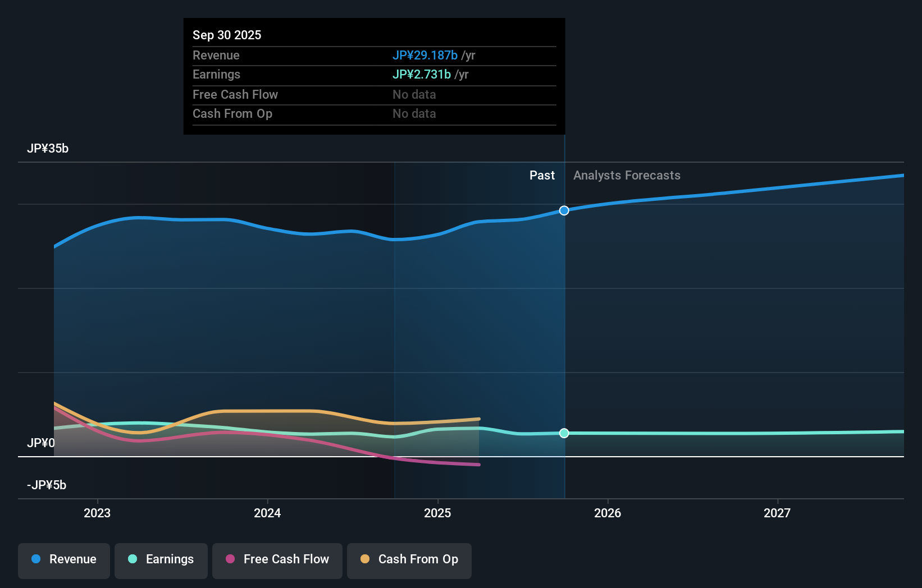
Task: Switch to the Past section of chart
Action: pos(542,176)
